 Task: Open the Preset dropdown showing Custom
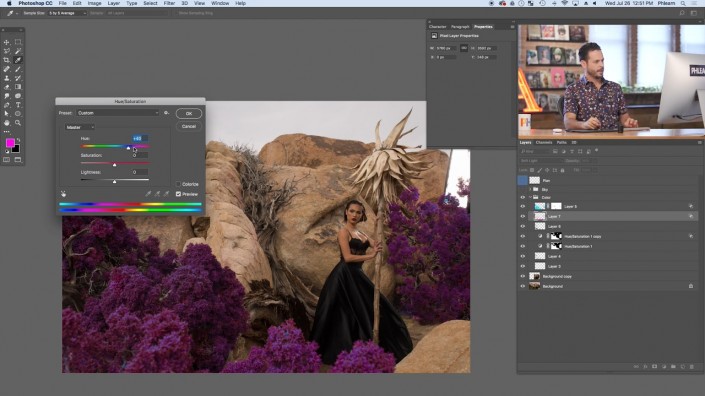pos(118,113)
